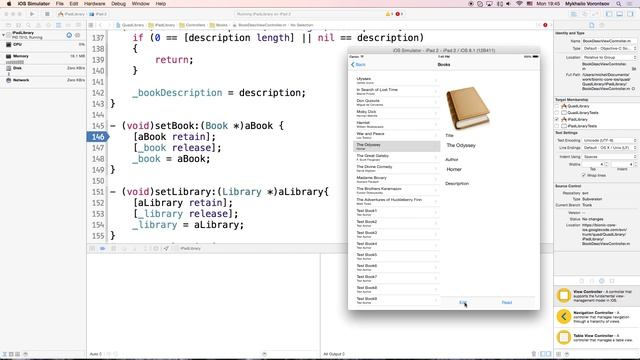Screen dimensions: 640x360
Task: Tap Back in the simulator navigation bar
Action: [x=358, y=64]
